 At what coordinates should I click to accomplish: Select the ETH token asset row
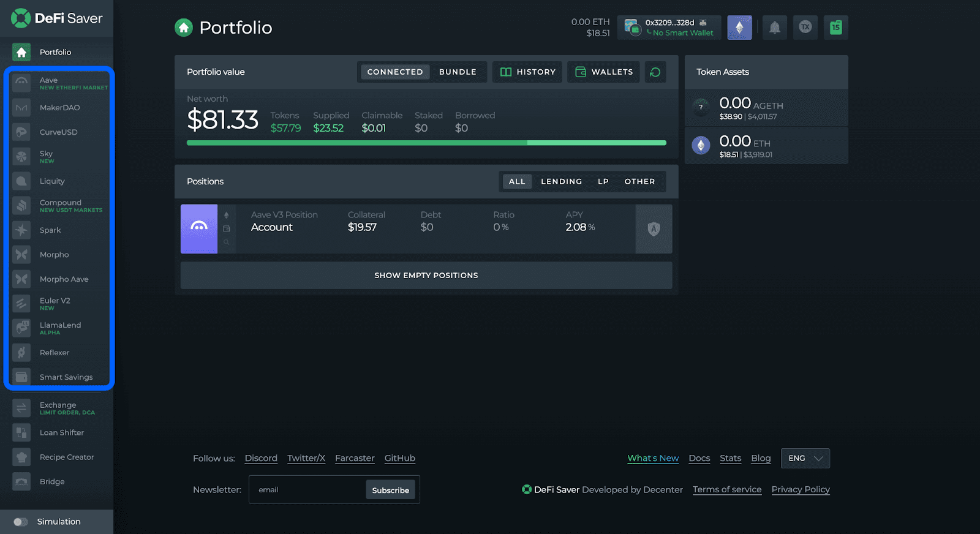[x=766, y=146]
